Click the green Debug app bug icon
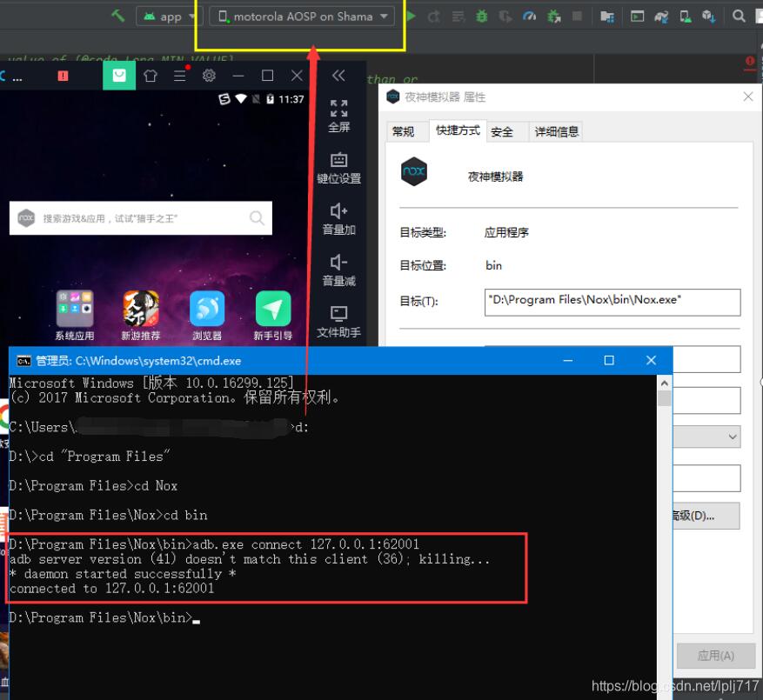The width and height of the screenshot is (763, 700). point(482,17)
